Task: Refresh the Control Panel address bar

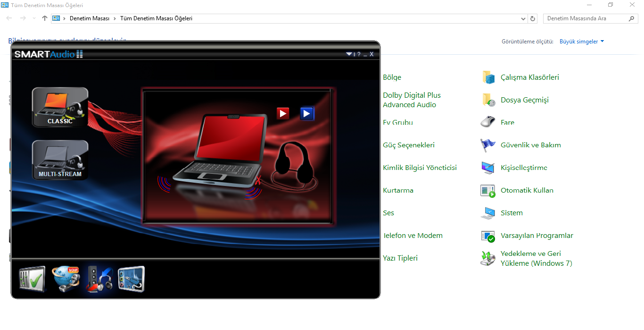Action: 533,18
